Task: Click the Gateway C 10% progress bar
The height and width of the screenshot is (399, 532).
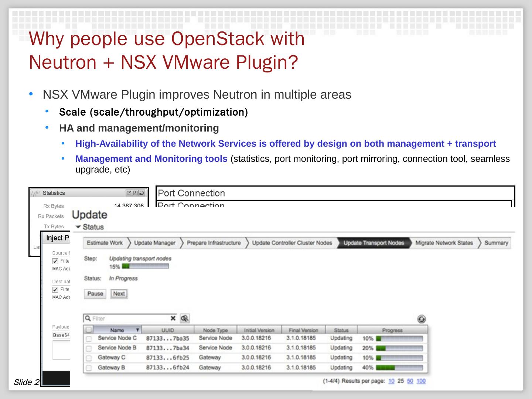Action: click(x=399, y=358)
